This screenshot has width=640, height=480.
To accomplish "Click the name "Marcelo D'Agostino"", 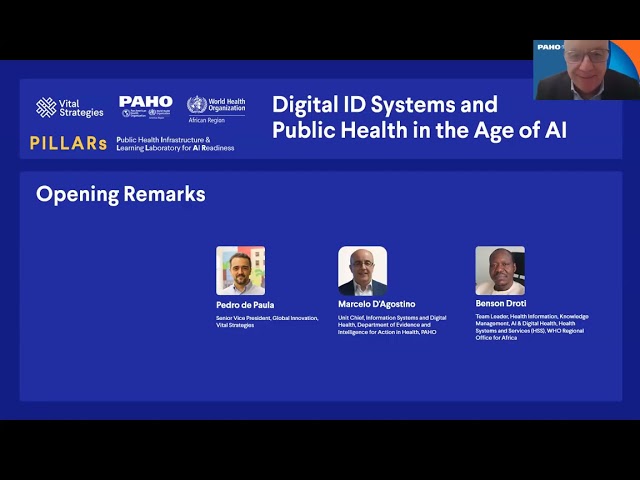I will click(376, 304).
